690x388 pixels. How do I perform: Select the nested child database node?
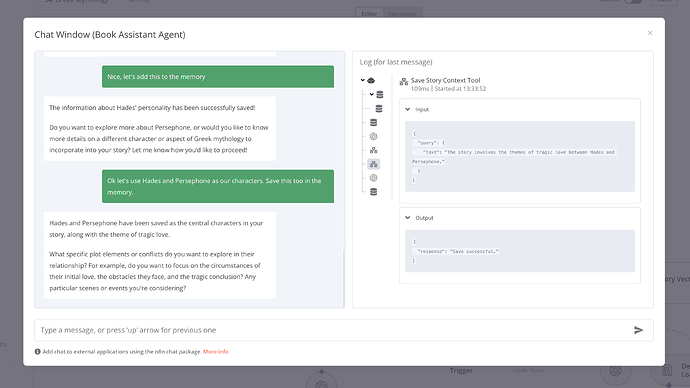378,109
